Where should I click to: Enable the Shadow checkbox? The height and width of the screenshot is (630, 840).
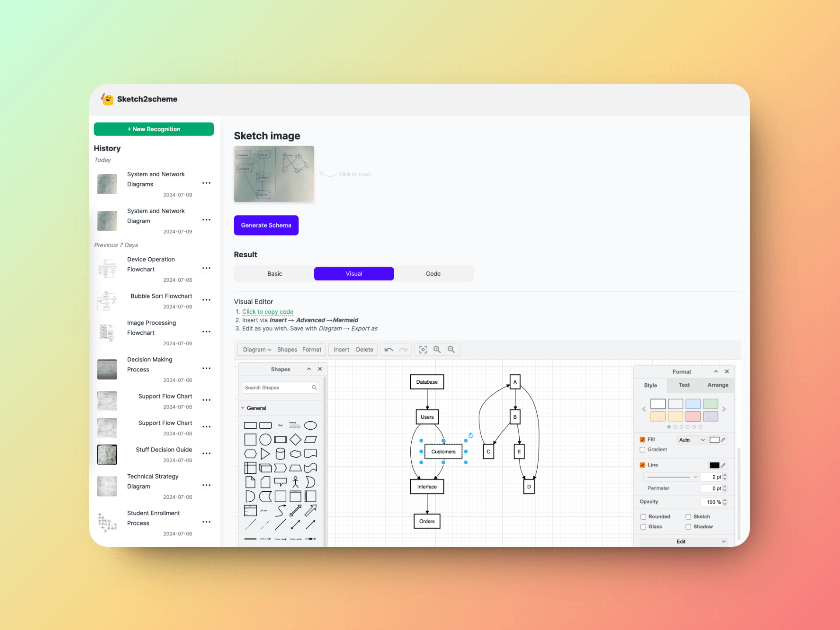(688, 527)
